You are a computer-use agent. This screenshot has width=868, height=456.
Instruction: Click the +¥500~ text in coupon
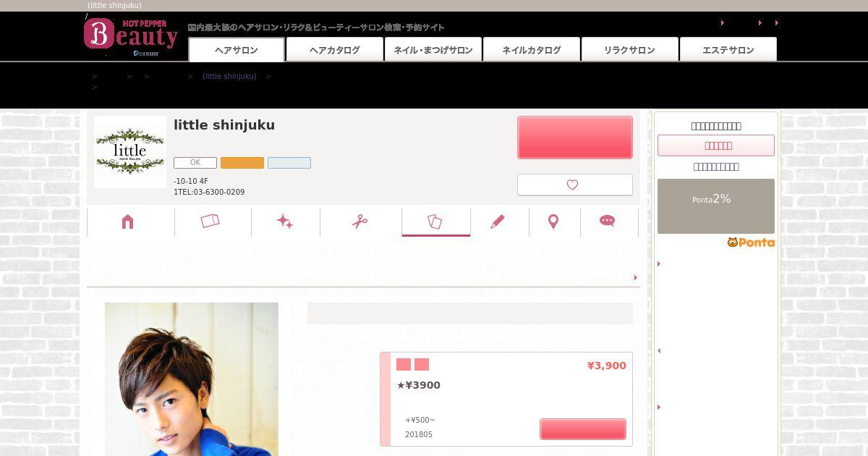coord(420,421)
